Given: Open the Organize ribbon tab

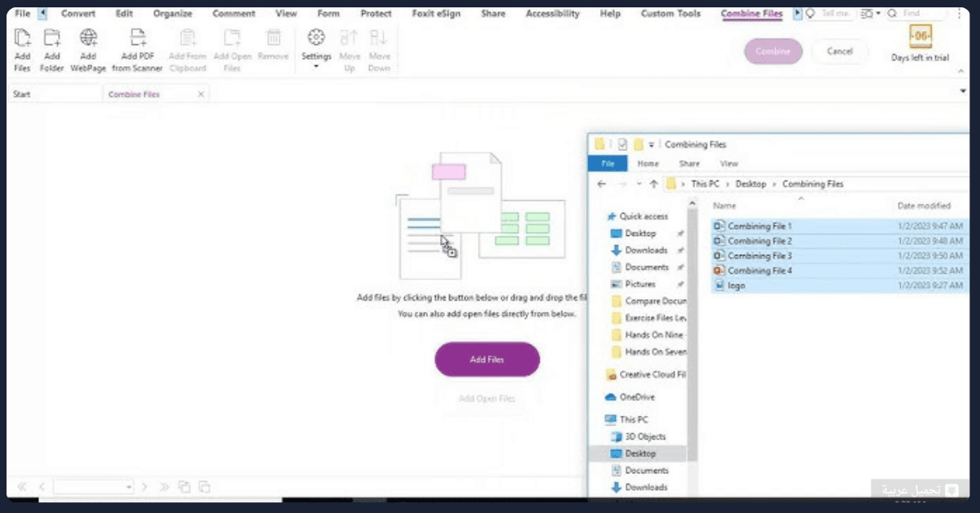Looking at the screenshot, I should coord(172,14).
